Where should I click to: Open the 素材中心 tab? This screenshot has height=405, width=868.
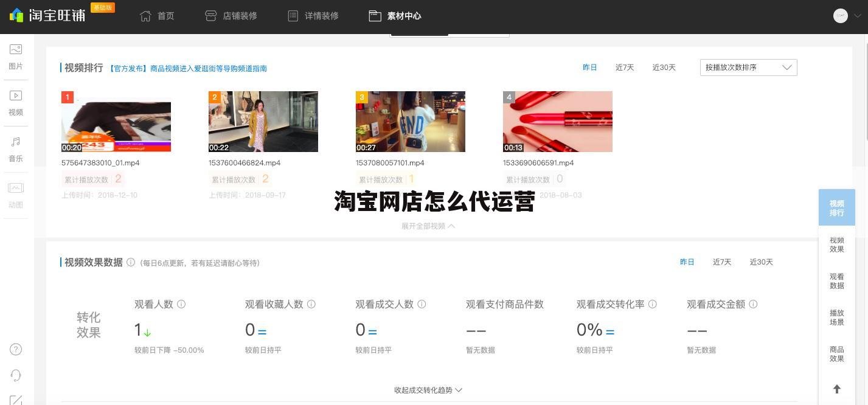[395, 16]
